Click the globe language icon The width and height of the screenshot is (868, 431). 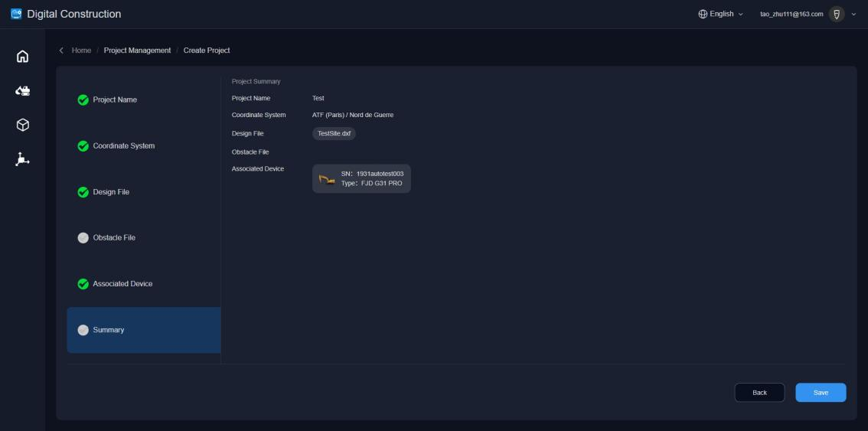(703, 14)
